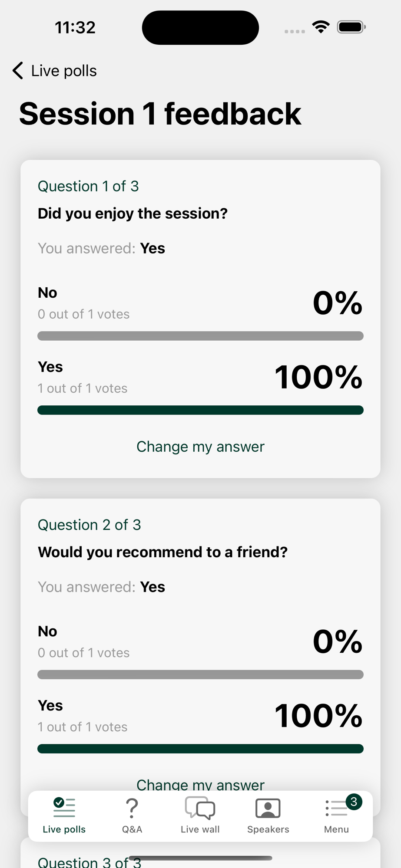Tap Question 1 No result bar
The image size is (401, 868).
point(200,336)
